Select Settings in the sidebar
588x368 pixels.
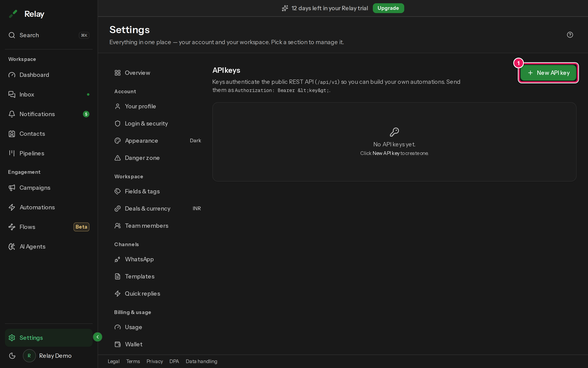point(49,338)
